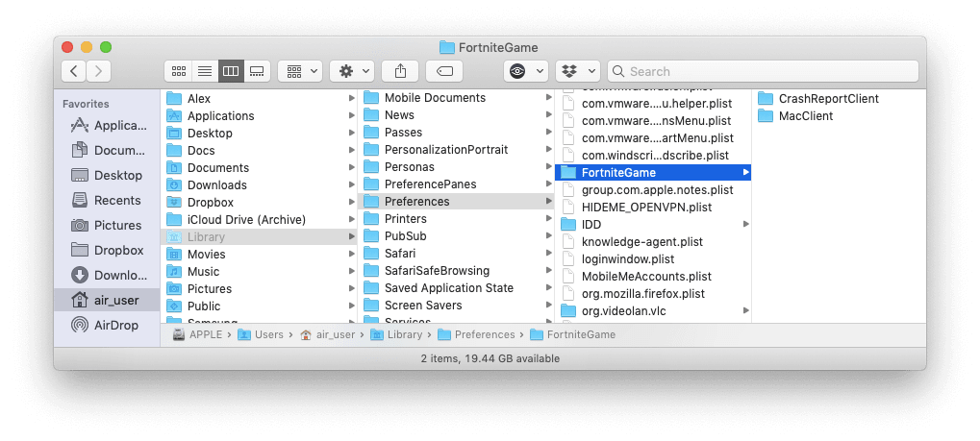Screen dimensions: 980x441
Task: Switch to gallery view
Action: click(257, 71)
